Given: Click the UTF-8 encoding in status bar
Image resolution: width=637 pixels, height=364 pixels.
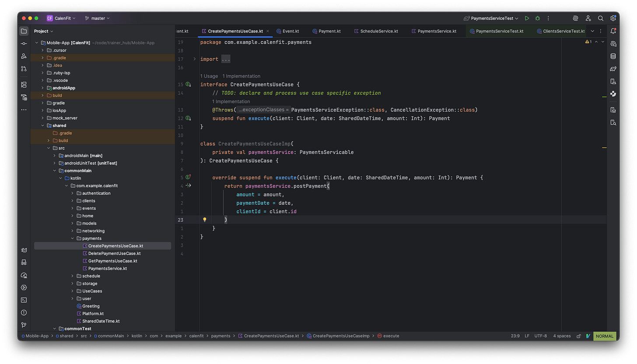Looking at the screenshot, I should click(x=540, y=336).
